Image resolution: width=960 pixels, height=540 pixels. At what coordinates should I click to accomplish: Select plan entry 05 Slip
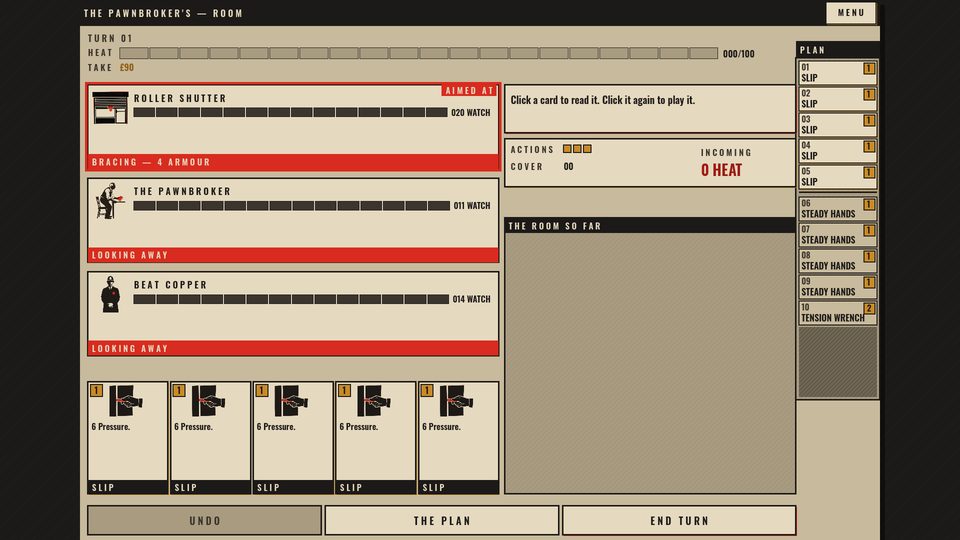tap(837, 176)
